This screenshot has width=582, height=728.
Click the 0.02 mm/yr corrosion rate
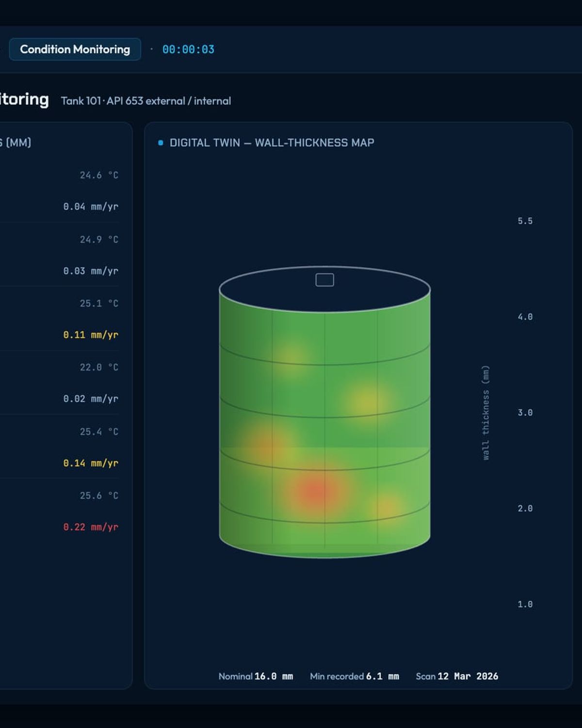pos(91,399)
